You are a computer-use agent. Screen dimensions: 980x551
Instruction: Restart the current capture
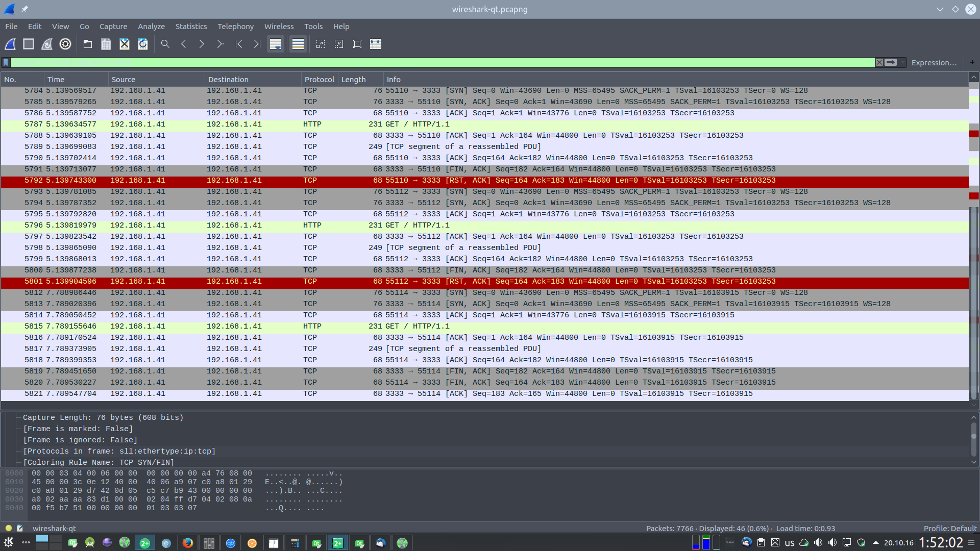(x=47, y=44)
